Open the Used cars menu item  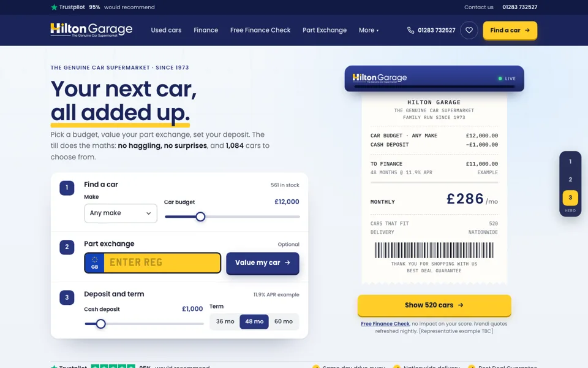(166, 30)
